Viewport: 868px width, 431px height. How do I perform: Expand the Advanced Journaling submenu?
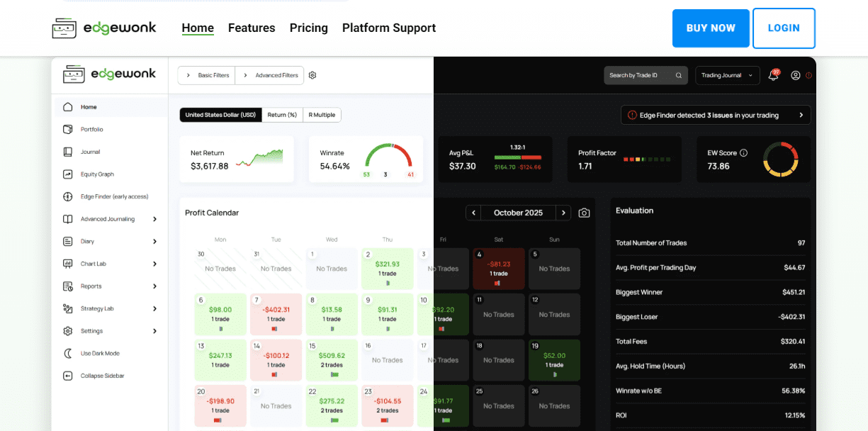click(x=154, y=219)
